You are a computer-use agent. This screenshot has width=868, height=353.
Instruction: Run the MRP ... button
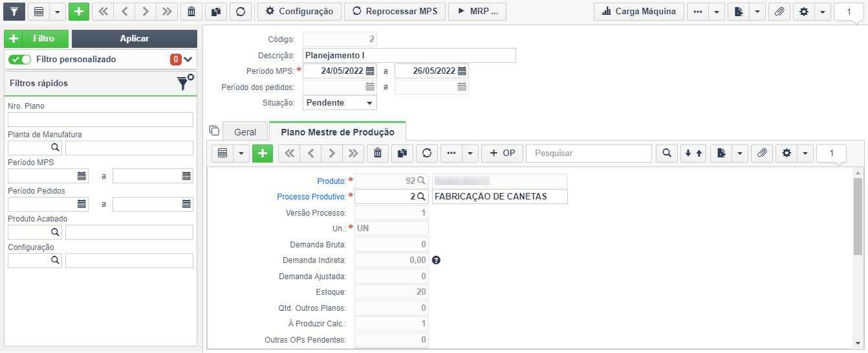coord(477,11)
